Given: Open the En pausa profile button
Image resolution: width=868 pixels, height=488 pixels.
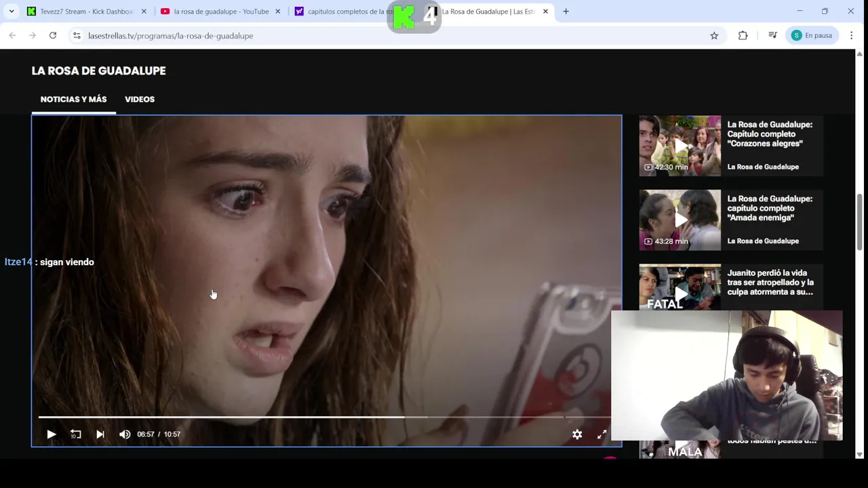Looking at the screenshot, I should 812,35.
